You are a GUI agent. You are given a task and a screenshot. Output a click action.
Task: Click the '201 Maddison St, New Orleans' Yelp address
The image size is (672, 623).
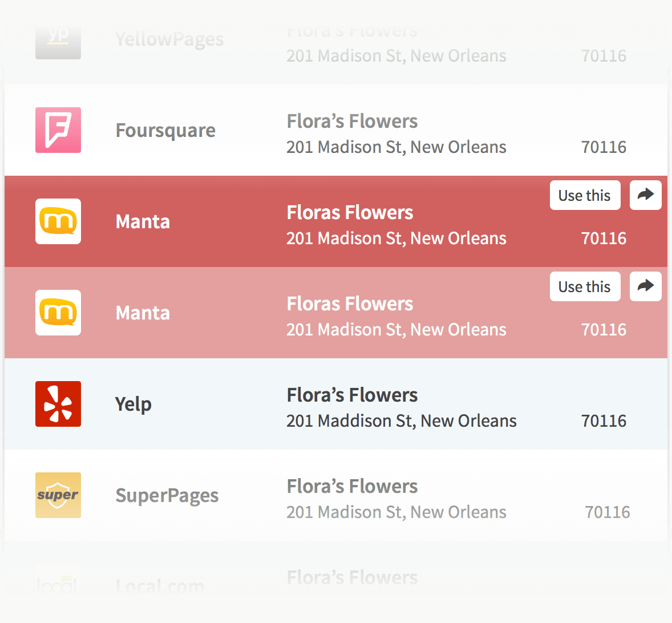click(402, 421)
